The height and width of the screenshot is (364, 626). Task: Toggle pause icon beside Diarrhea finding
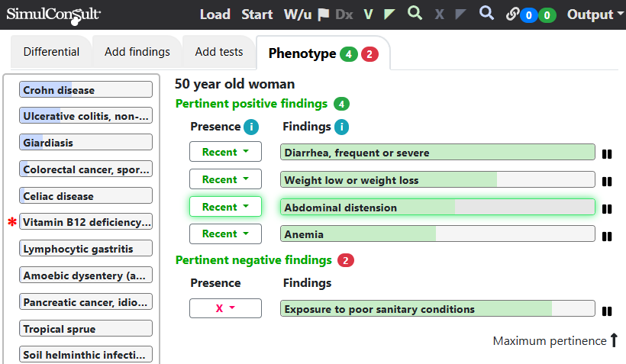click(x=607, y=154)
